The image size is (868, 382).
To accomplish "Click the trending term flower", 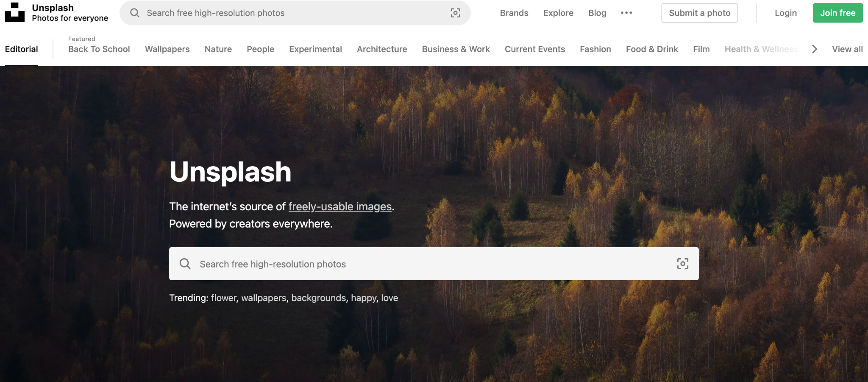I will [224, 298].
